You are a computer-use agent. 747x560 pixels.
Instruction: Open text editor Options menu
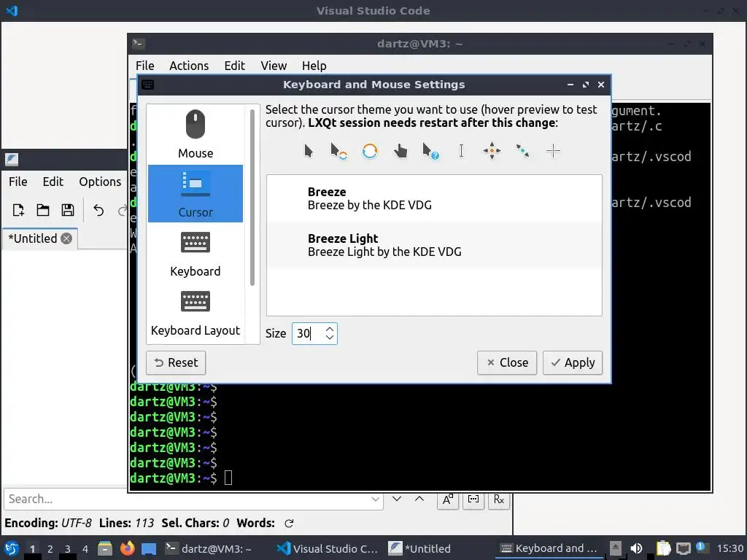pos(100,182)
